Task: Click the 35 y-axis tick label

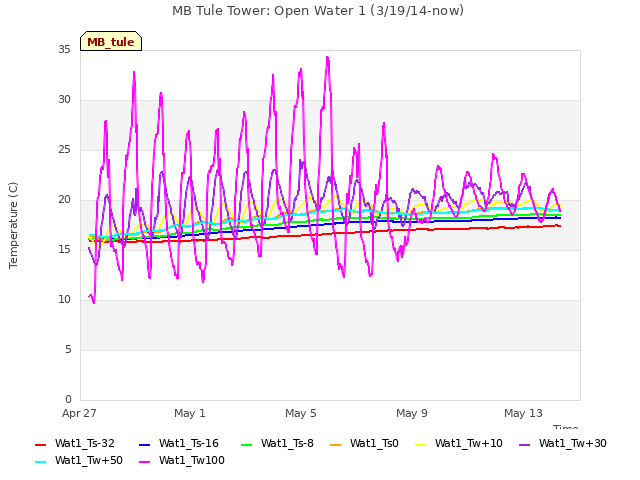Action: click(x=64, y=50)
